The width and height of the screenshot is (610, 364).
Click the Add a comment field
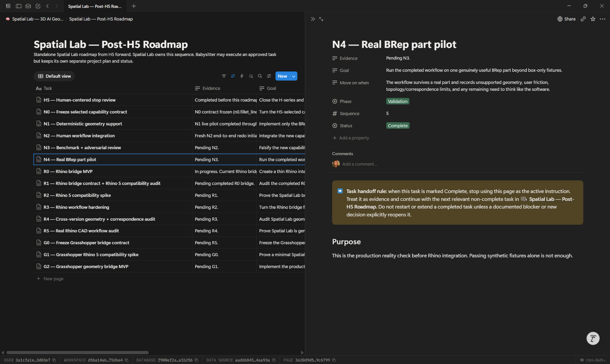pyautogui.click(x=360, y=164)
